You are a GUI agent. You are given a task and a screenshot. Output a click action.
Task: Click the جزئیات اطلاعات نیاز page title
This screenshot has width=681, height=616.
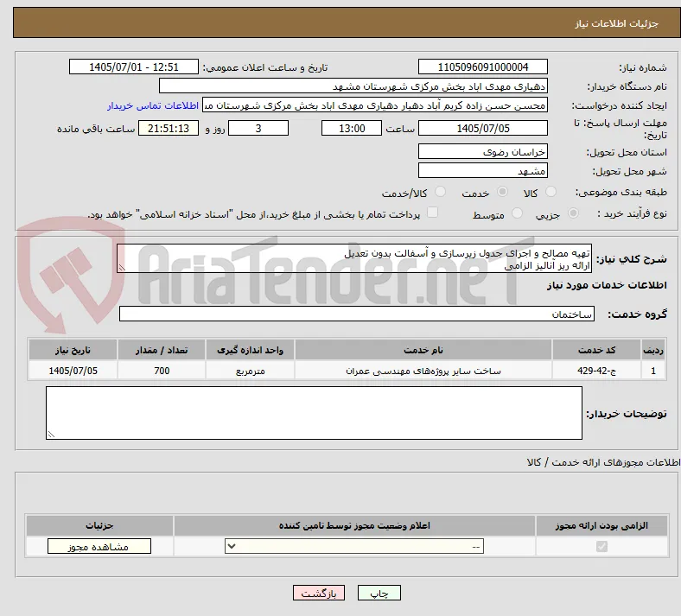[x=617, y=23]
